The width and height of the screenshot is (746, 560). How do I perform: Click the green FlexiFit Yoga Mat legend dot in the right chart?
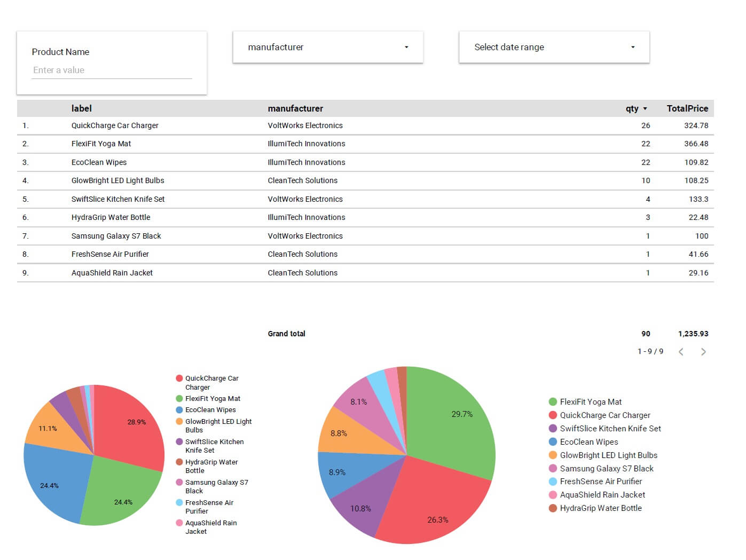553,402
